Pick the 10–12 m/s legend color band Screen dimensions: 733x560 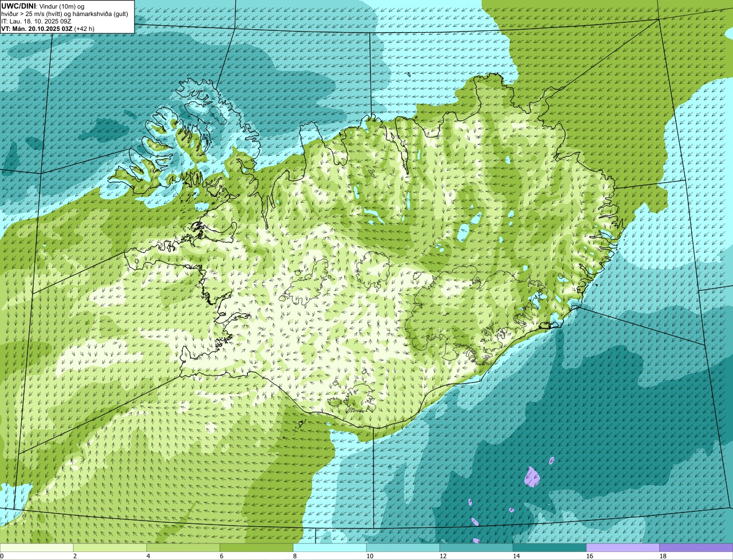click(403, 547)
